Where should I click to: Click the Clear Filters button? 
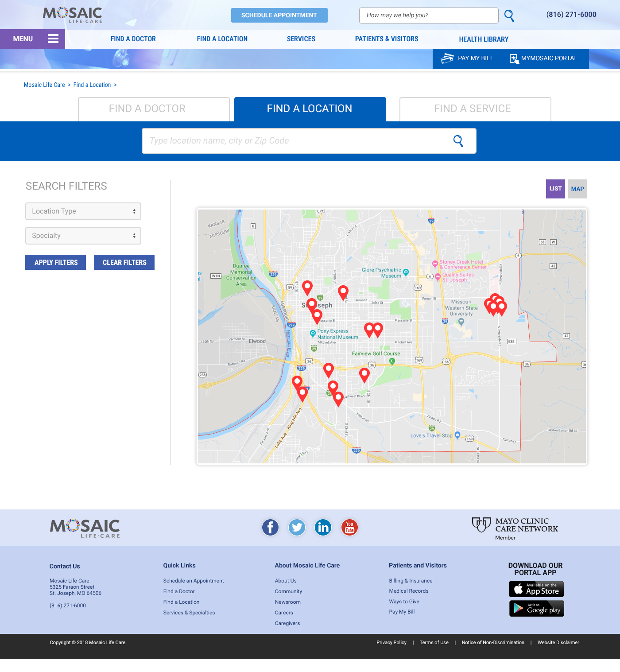(x=124, y=262)
